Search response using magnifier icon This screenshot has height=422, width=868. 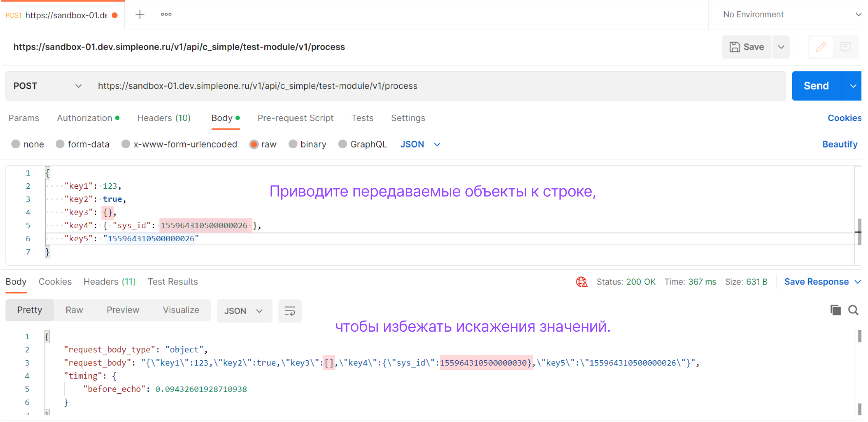(853, 310)
